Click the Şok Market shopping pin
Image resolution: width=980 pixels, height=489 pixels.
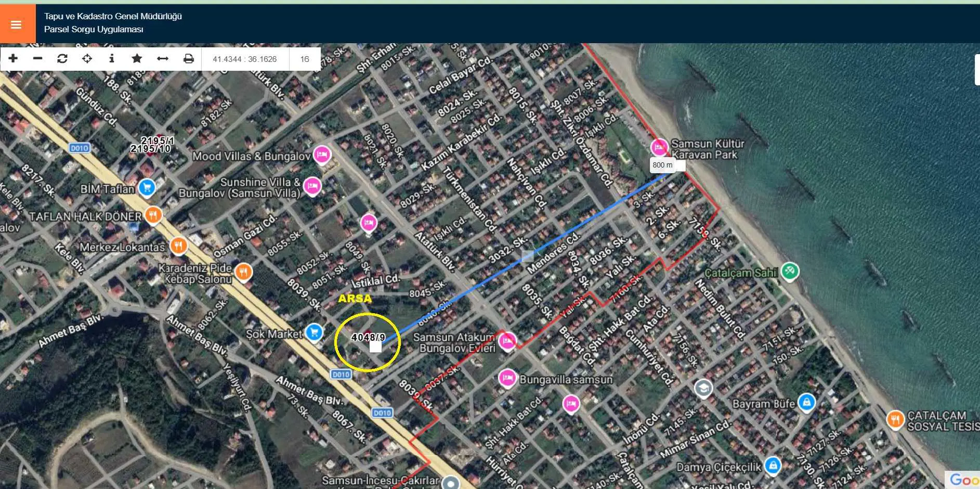[314, 332]
